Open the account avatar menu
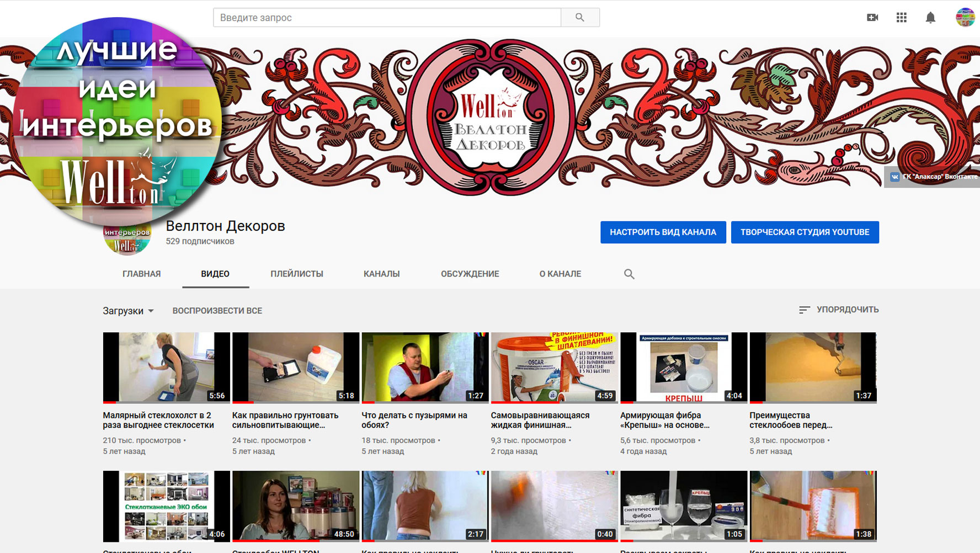Screen dimensions: 980x553 pos(965,18)
